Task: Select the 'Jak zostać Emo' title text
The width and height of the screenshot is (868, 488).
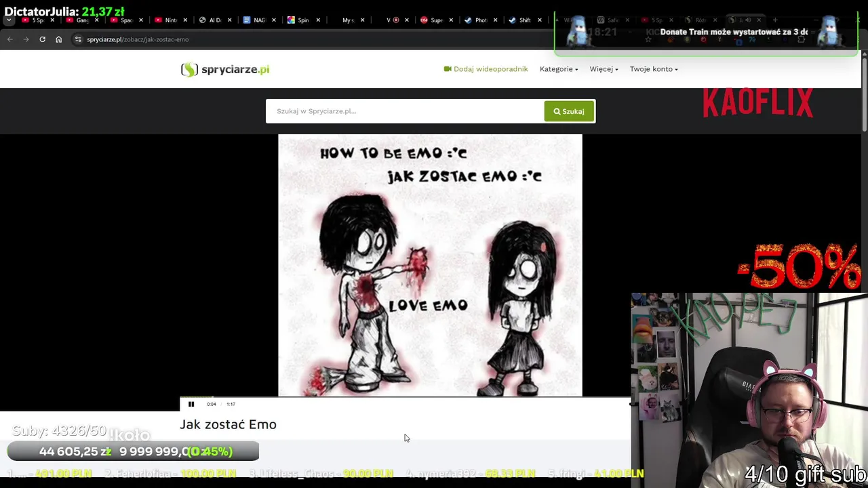Action: pyautogui.click(x=228, y=424)
